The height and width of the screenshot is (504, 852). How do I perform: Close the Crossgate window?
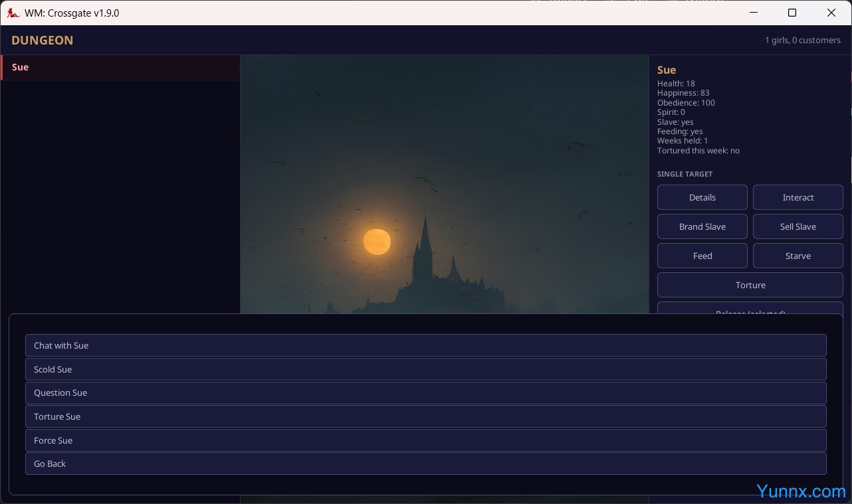[x=831, y=13]
